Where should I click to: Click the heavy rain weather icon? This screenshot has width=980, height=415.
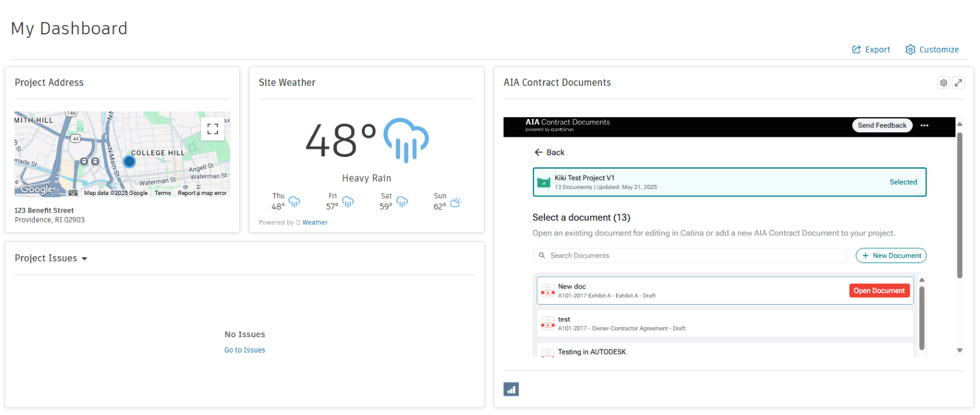point(405,140)
